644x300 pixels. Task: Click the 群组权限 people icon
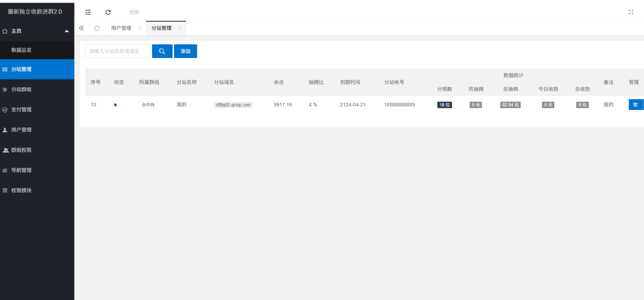[x=5, y=150]
